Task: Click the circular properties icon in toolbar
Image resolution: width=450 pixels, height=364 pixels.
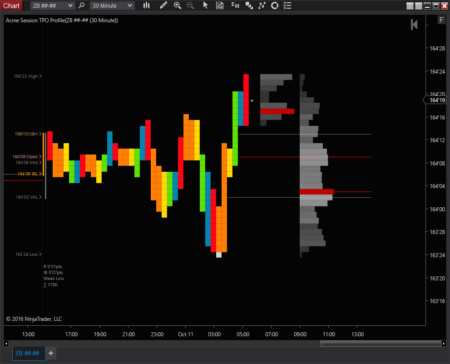Action: tap(275, 5)
